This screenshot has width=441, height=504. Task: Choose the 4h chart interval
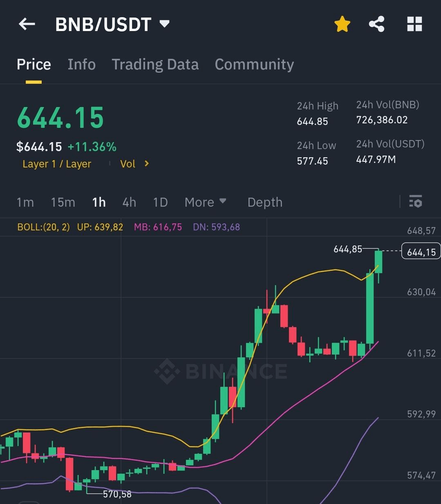pos(129,202)
